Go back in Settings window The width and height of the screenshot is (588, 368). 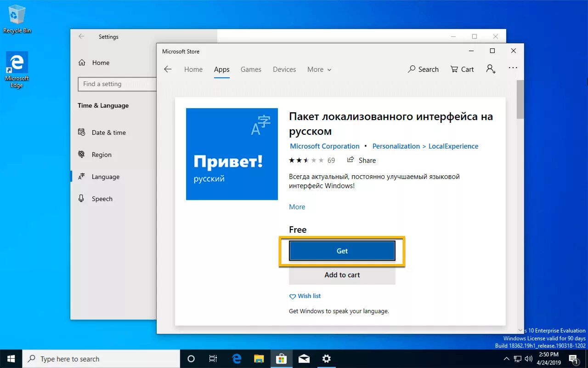pos(81,36)
